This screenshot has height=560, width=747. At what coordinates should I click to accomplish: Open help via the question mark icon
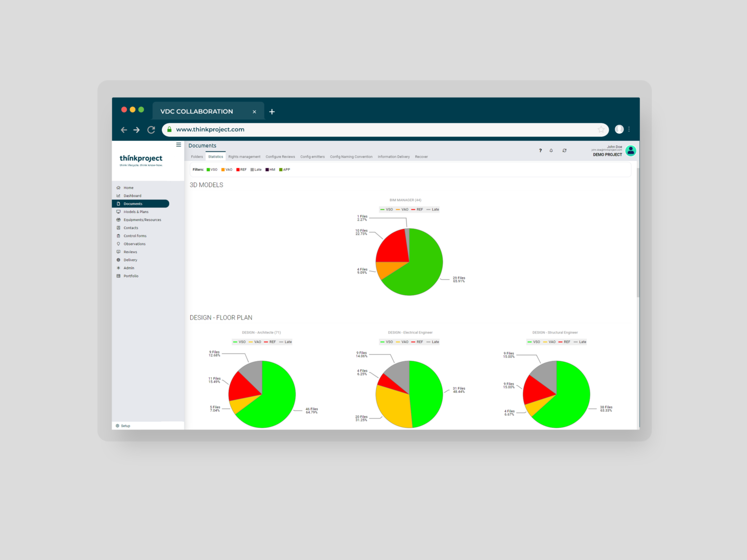(x=540, y=150)
